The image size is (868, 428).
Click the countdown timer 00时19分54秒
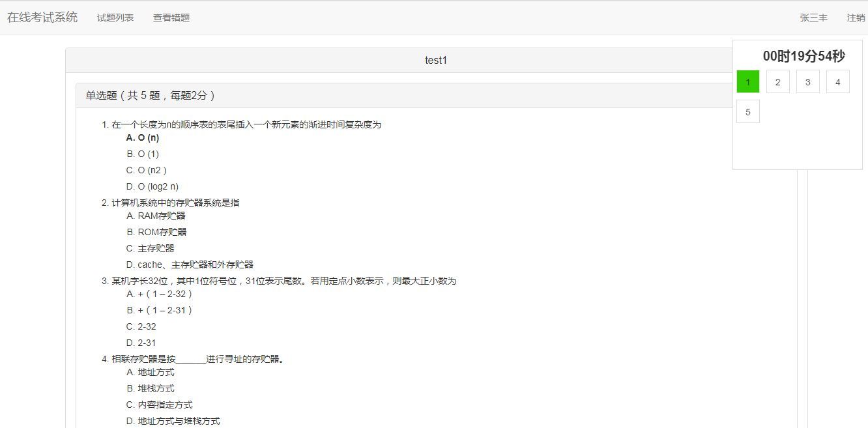click(x=803, y=56)
